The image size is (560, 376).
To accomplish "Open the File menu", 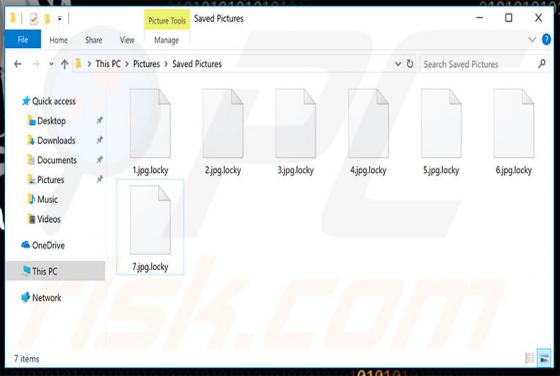I will tap(23, 40).
